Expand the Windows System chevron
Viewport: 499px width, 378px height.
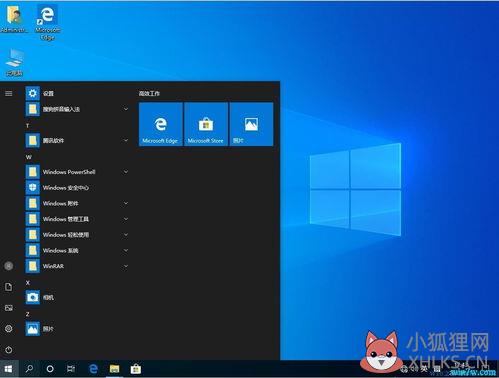[126, 250]
